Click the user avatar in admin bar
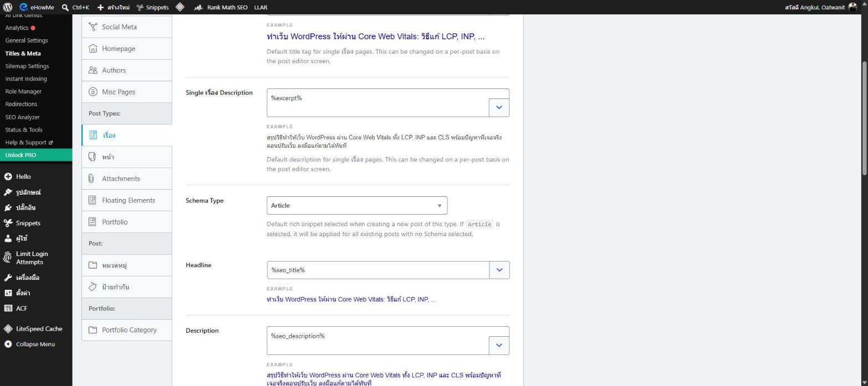The image size is (868, 386). (852, 7)
